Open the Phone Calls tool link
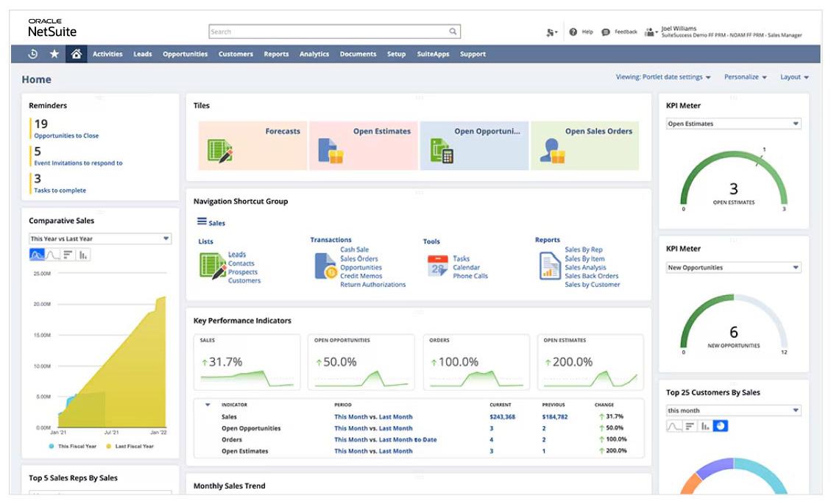This screenshot has width=831, height=504. tap(470, 276)
